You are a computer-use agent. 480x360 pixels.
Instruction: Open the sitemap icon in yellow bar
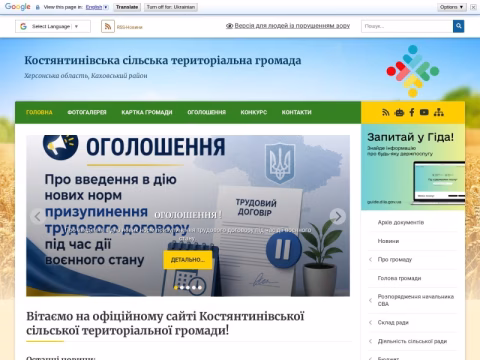coord(439,112)
